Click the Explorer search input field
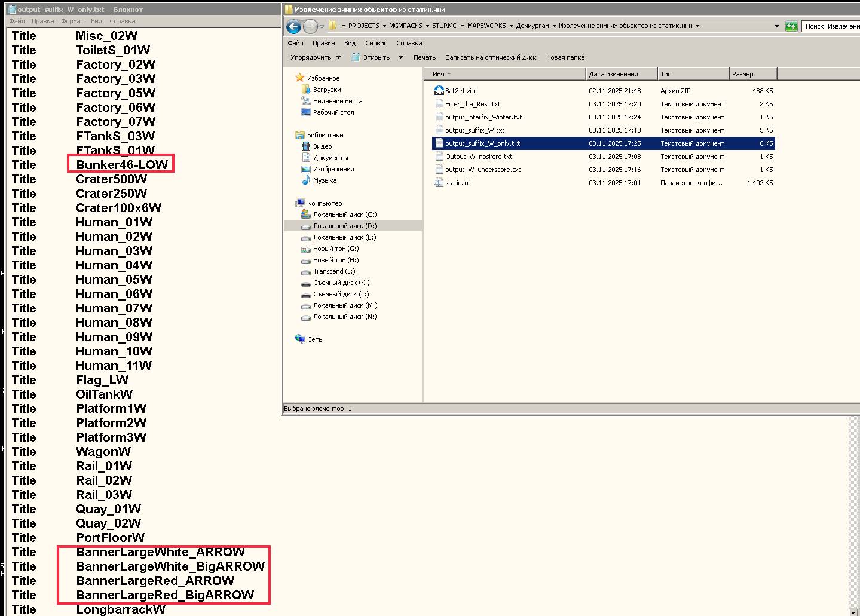Screen dimensions: 860x616 click(831, 26)
